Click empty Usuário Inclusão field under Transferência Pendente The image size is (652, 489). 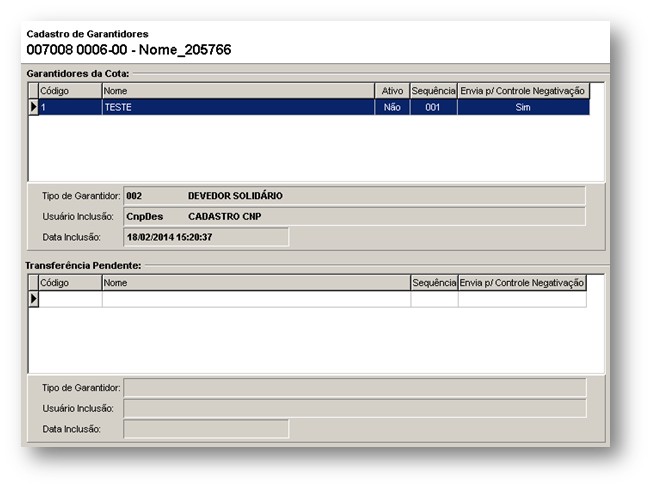355,408
